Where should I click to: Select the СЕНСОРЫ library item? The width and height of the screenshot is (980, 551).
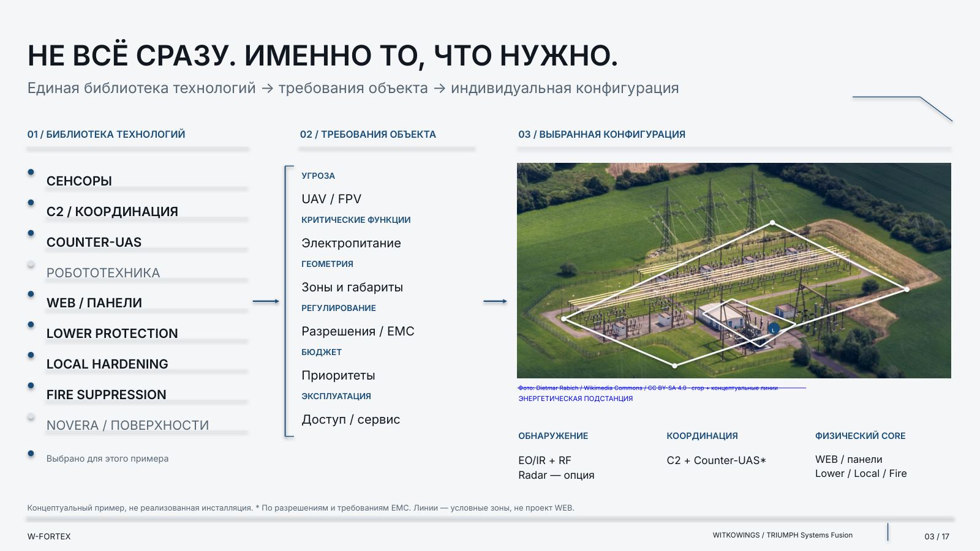click(79, 181)
